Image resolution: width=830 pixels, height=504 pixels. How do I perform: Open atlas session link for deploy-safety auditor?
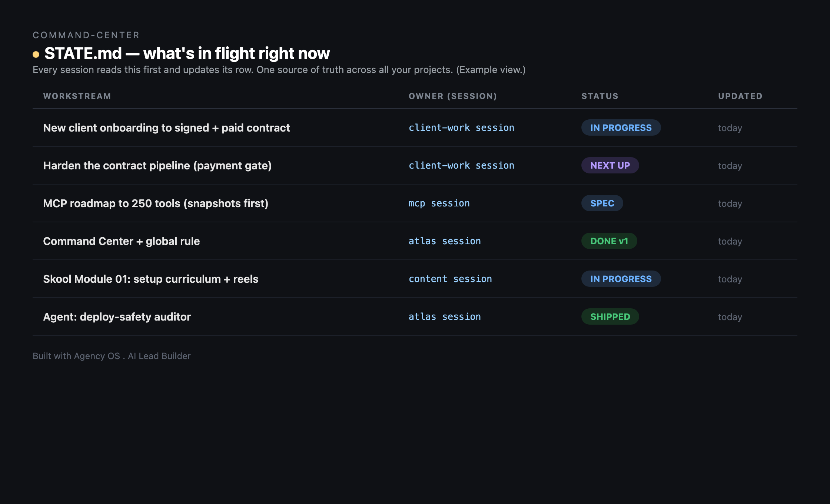pyautogui.click(x=445, y=316)
